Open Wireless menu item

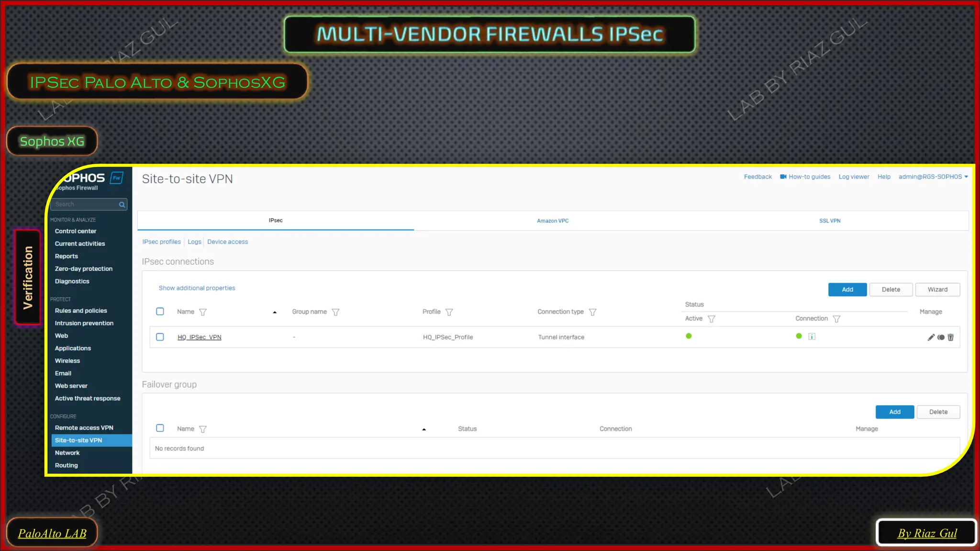pos(67,361)
